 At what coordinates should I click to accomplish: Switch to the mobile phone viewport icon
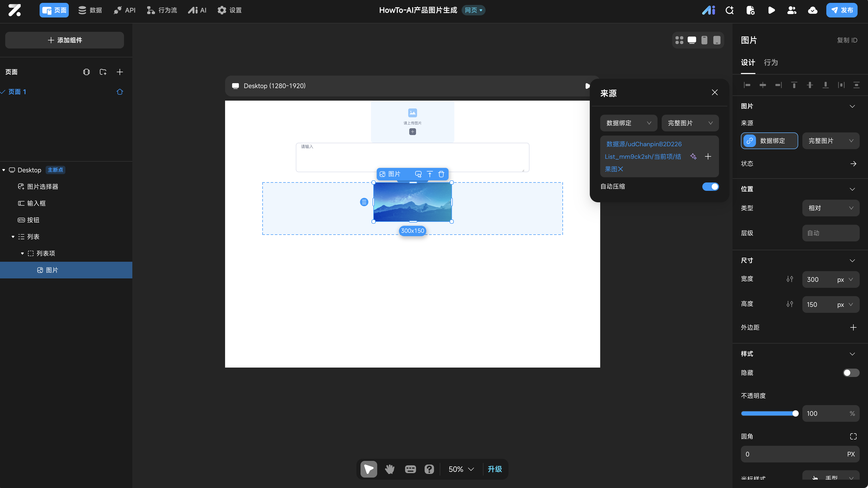coord(704,40)
